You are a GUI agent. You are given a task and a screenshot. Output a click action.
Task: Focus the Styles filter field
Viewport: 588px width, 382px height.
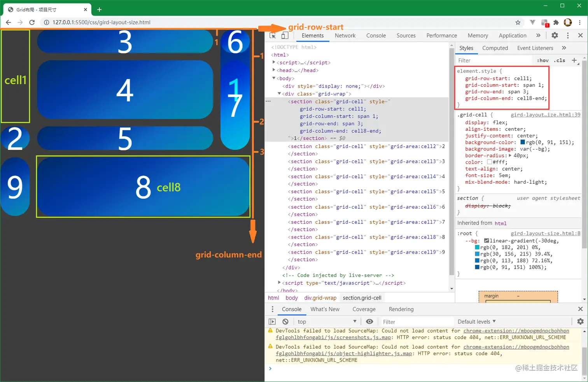494,60
